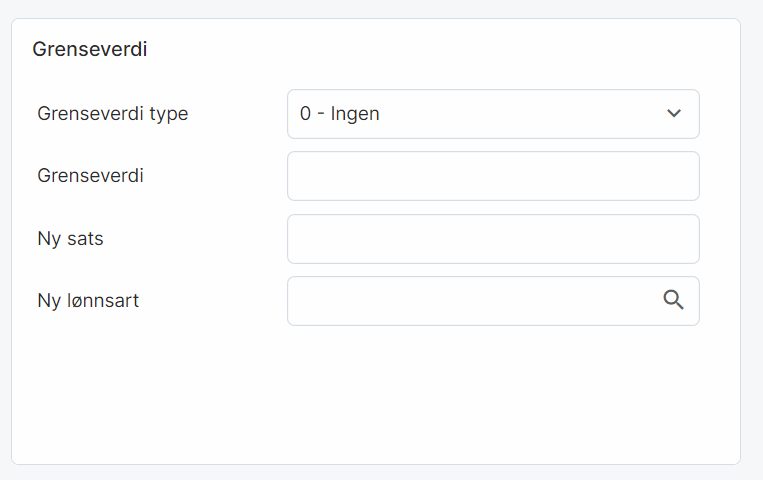Activate the empty field next to Ny sats

[492, 239]
